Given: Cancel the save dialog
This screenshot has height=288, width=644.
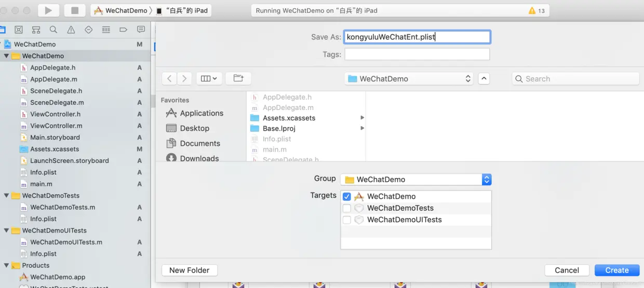Looking at the screenshot, I should pyautogui.click(x=567, y=270).
